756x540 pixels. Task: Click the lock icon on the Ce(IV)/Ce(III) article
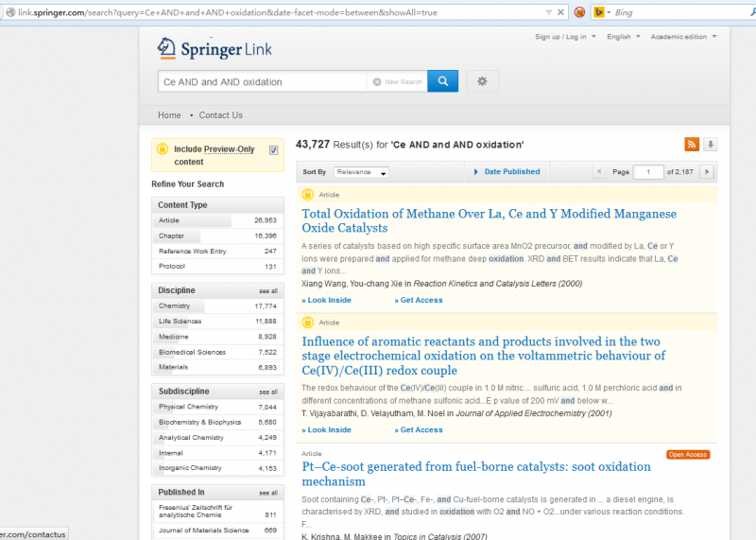tap(308, 322)
